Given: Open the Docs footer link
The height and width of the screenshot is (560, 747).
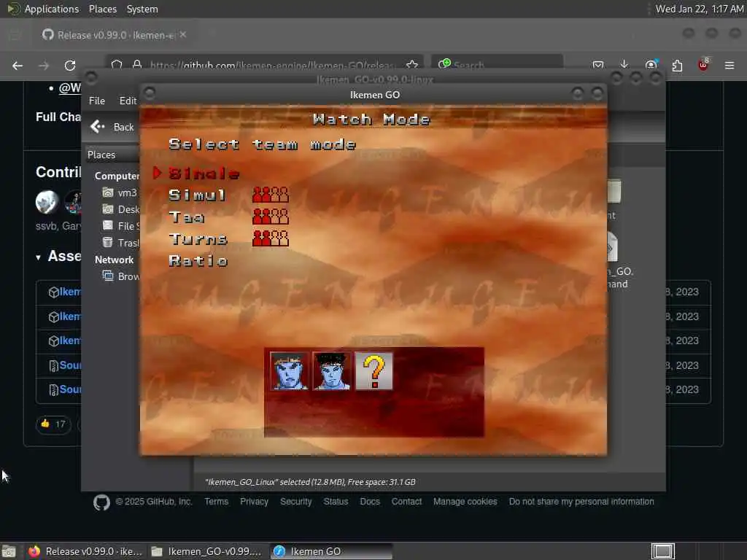Looking at the screenshot, I should pos(370,502).
